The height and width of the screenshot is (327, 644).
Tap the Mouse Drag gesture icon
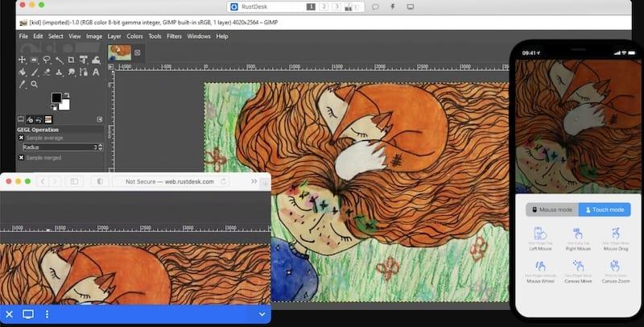coord(615,234)
